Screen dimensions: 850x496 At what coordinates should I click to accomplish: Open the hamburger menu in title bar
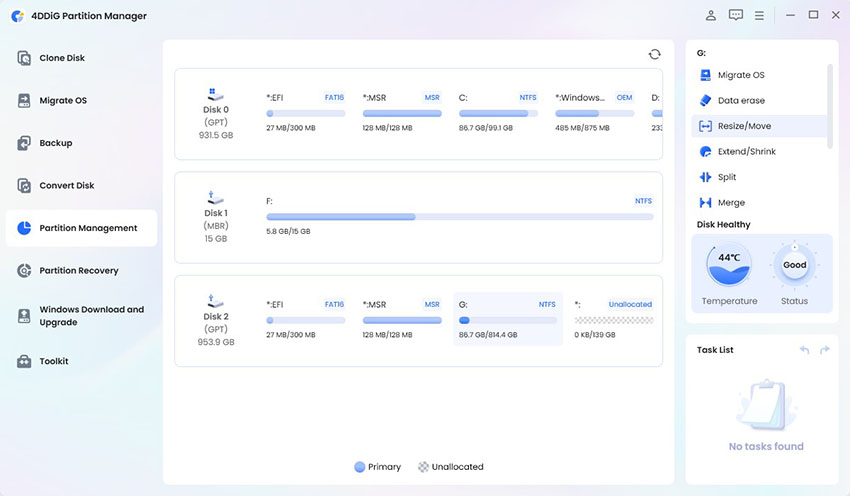point(760,15)
